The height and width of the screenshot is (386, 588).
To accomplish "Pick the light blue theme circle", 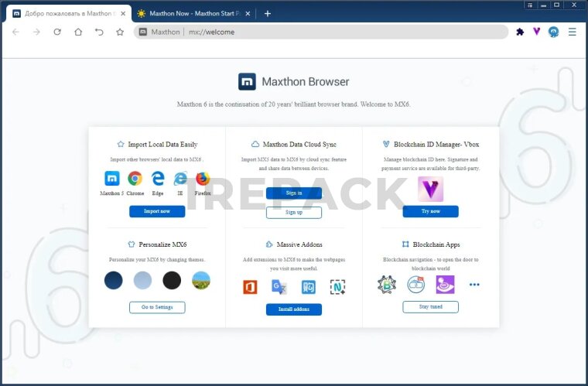I will click(x=142, y=280).
